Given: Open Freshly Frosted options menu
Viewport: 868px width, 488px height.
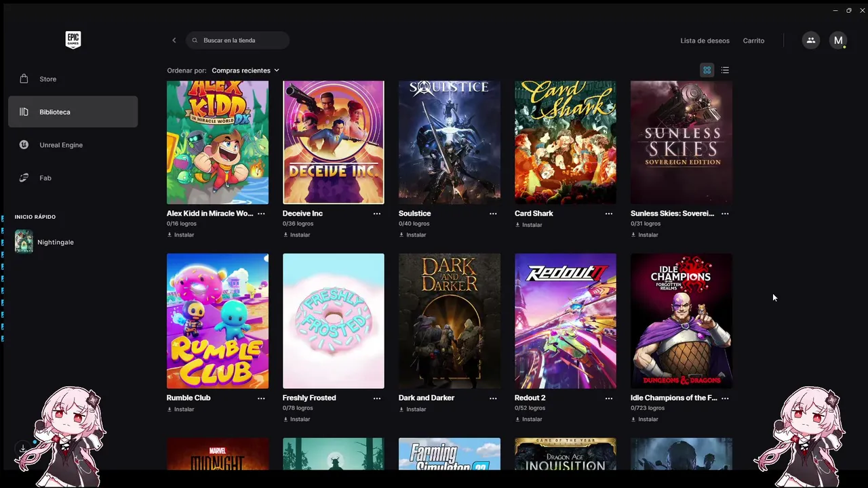Looking at the screenshot, I should coord(377,399).
